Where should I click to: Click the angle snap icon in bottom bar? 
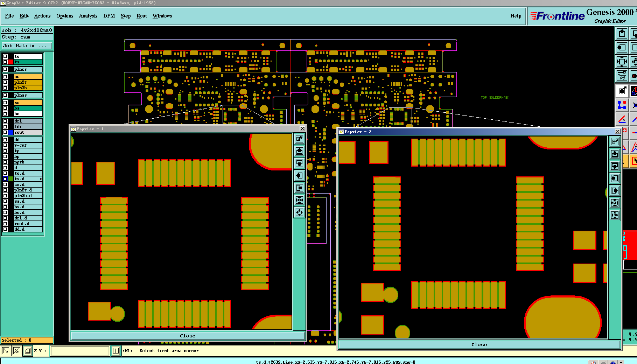[x=17, y=350]
